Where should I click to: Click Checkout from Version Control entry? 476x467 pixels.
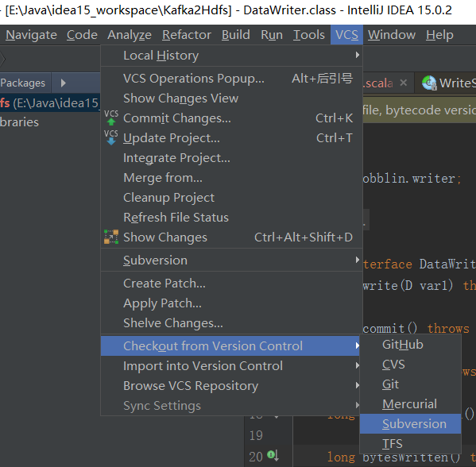pyautogui.click(x=230, y=346)
